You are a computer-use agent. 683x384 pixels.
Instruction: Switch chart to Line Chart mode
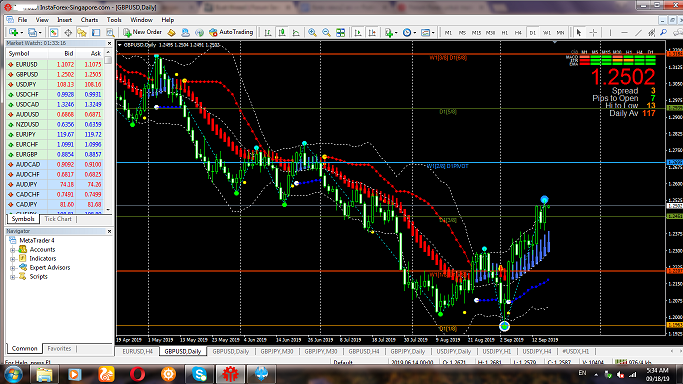pyautogui.click(x=296, y=33)
